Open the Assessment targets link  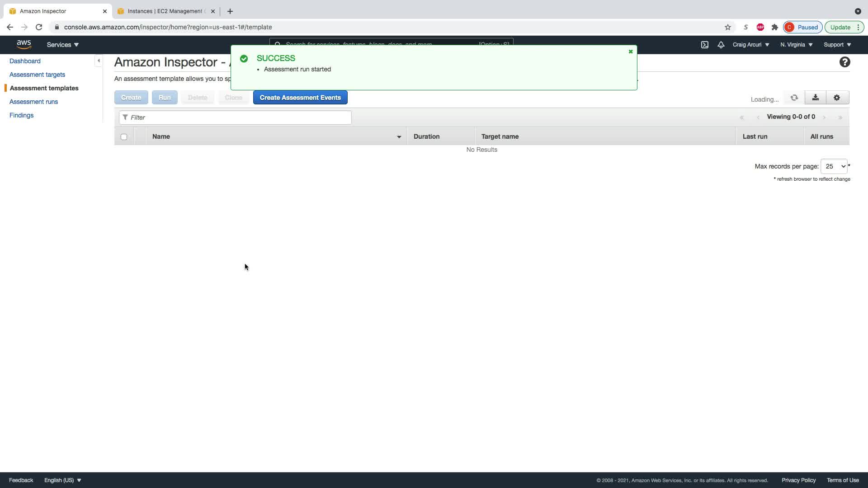37,75
